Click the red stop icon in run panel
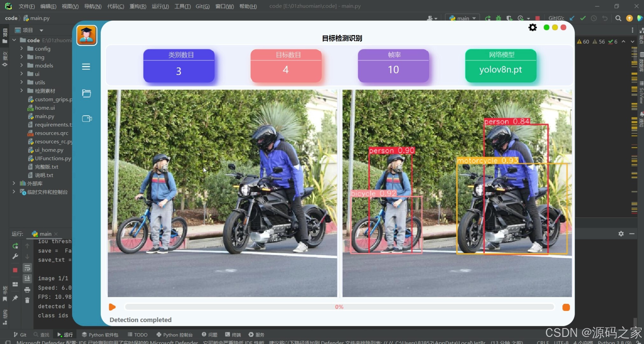Screen dimensions: 644x344 (15, 270)
